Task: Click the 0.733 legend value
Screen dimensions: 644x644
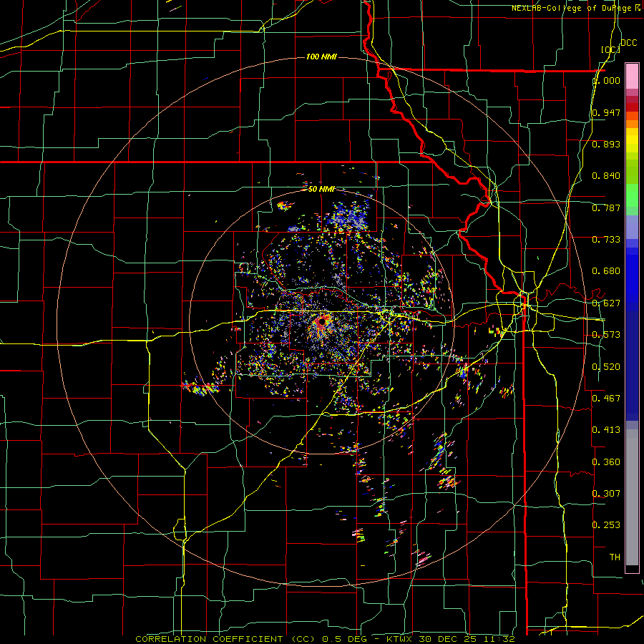Action: 606,240
